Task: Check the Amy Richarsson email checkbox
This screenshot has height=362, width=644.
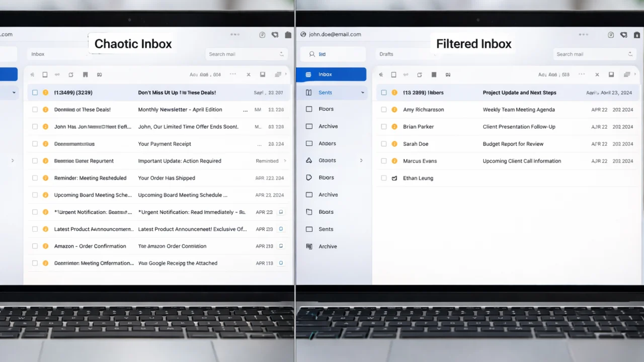Action: pyautogui.click(x=384, y=110)
